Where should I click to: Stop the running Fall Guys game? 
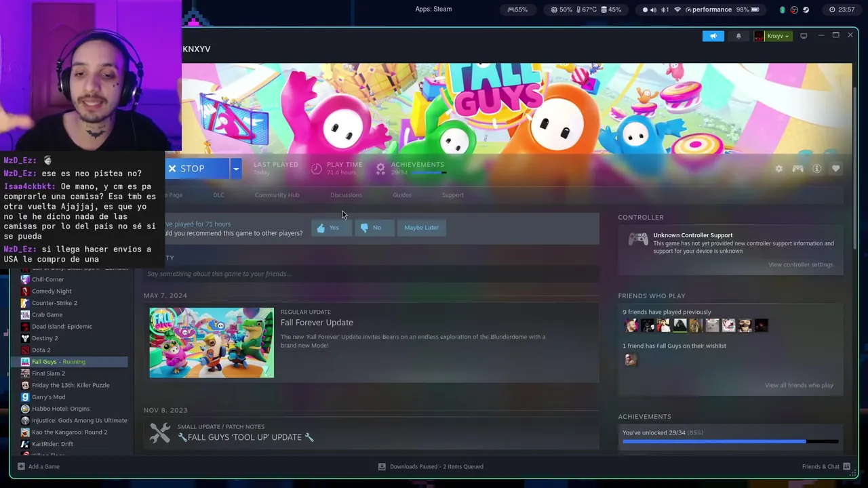coord(197,169)
